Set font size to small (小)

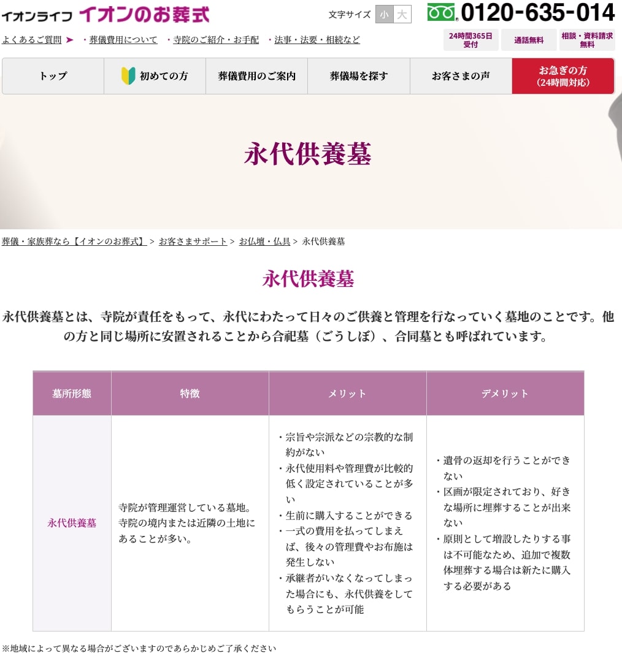384,14
